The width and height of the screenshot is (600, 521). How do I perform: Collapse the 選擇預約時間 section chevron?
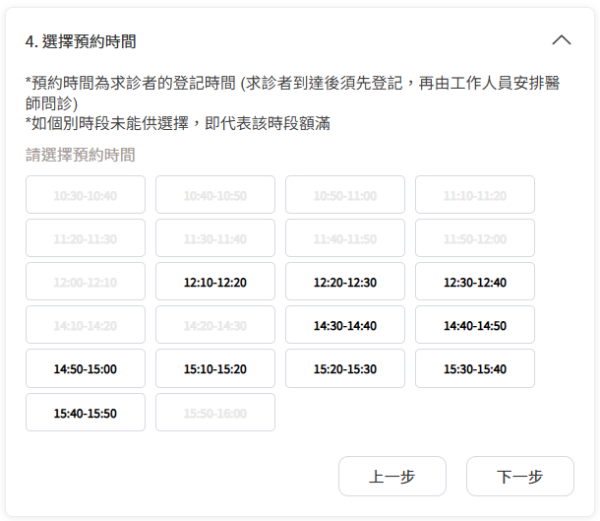pyautogui.click(x=561, y=40)
